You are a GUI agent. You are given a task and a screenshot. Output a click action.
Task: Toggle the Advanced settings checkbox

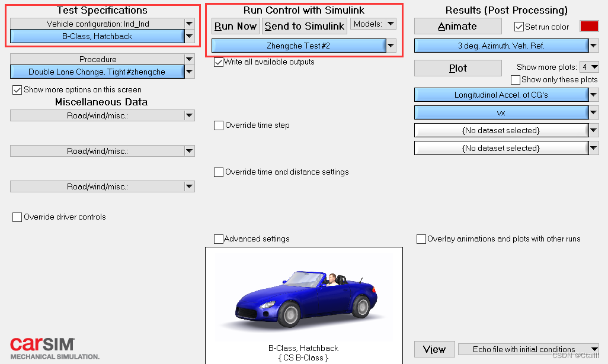(219, 239)
